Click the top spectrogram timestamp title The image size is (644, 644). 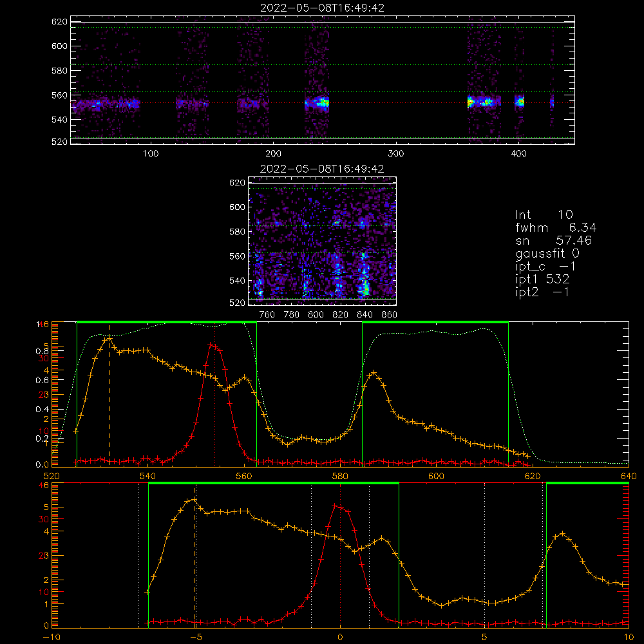323,8
